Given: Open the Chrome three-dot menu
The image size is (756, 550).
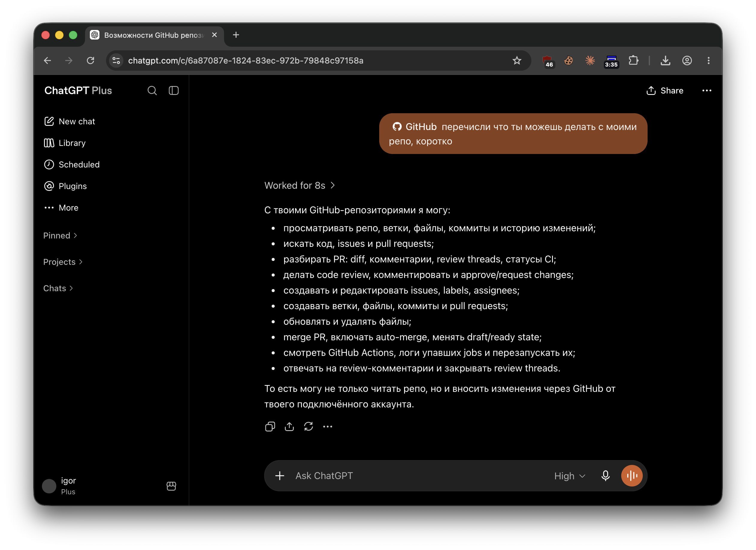Looking at the screenshot, I should click(x=708, y=61).
